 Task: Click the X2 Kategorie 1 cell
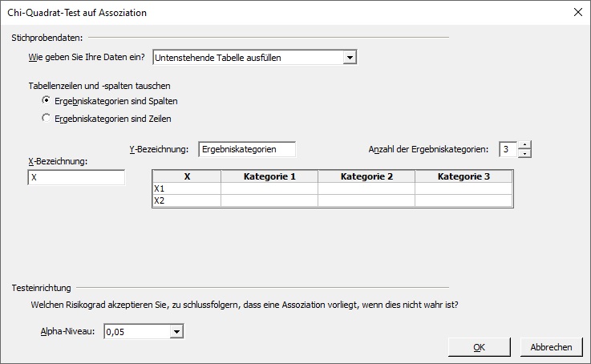(x=269, y=200)
